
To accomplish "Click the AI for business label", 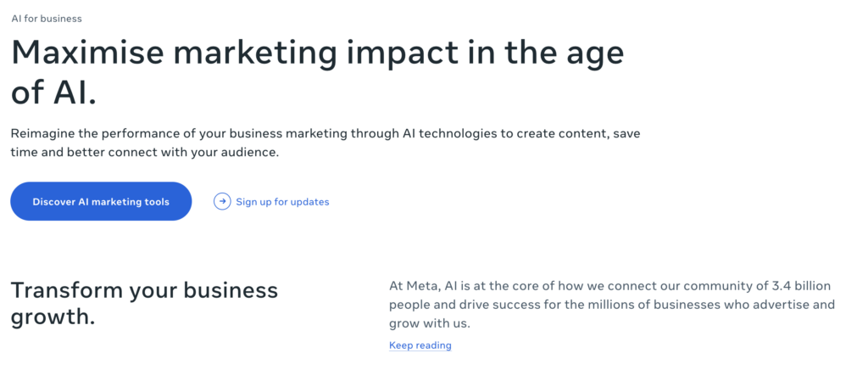I will pos(47,19).
